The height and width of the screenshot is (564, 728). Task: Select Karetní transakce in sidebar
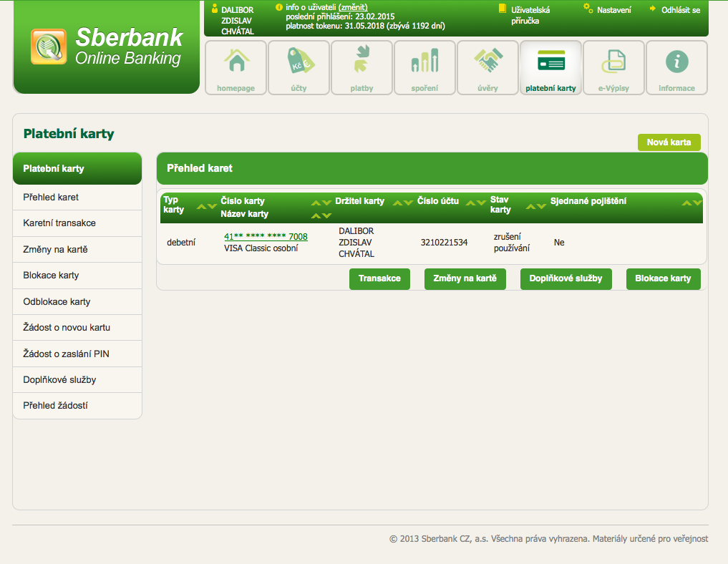[x=77, y=223]
